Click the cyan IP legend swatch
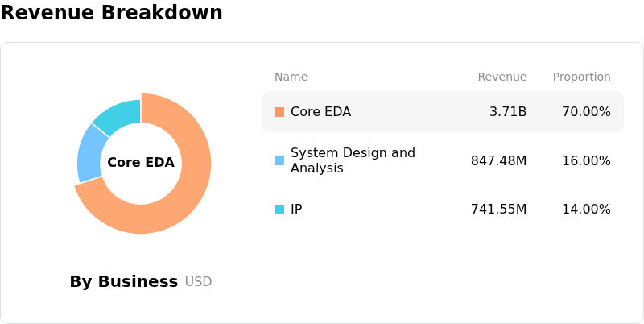The height and width of the screenshot is (324, 644). [x=279, y=210]
